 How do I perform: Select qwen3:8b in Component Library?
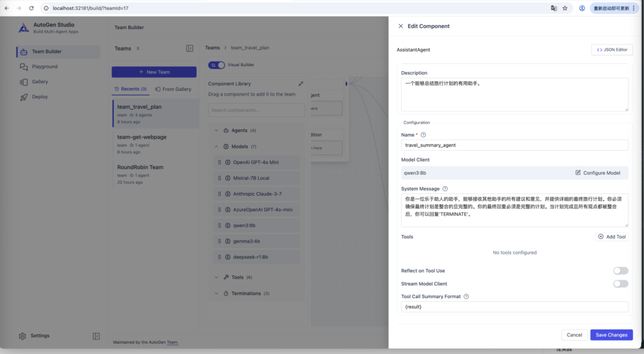point(257,226)
